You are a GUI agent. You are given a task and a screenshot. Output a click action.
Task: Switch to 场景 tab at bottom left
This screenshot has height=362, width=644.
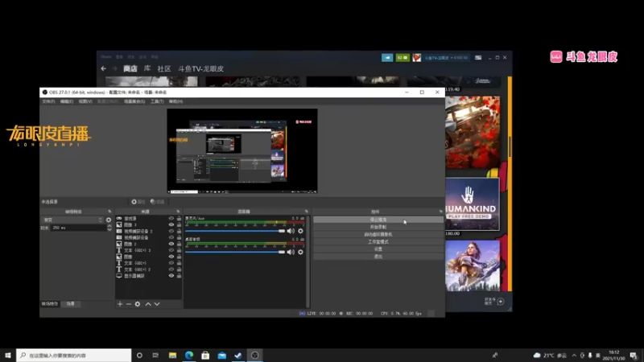(71, 304)
